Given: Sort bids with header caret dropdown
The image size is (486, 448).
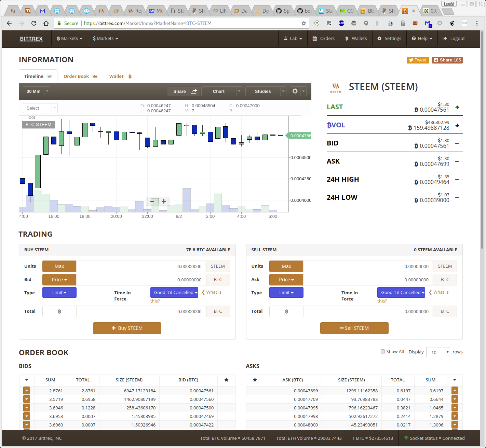Looking at the screenshot, I should (x=27, y=380).
